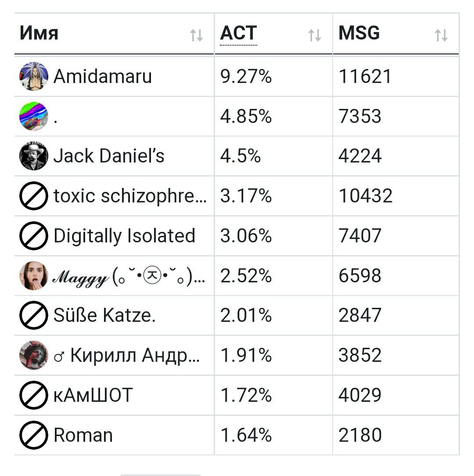Click the Имя column header label
The width and height of the screenshot is (474, 476).
39,33
